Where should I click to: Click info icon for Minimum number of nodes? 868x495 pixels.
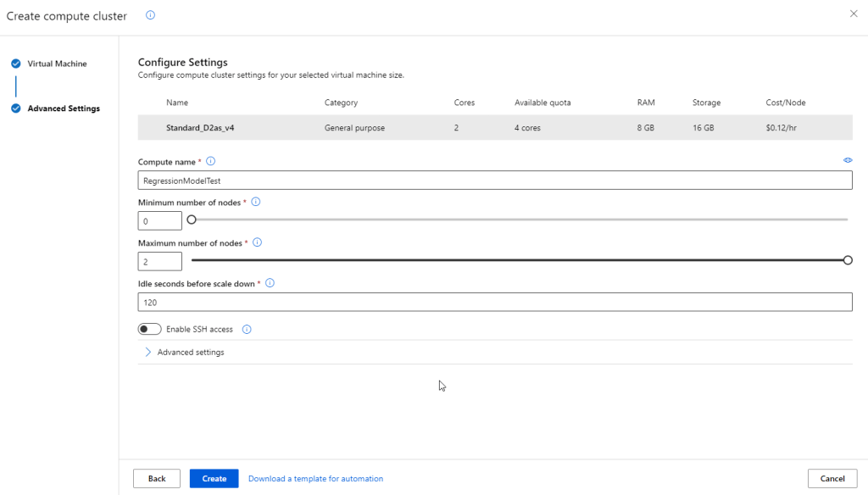pos(256,203)
